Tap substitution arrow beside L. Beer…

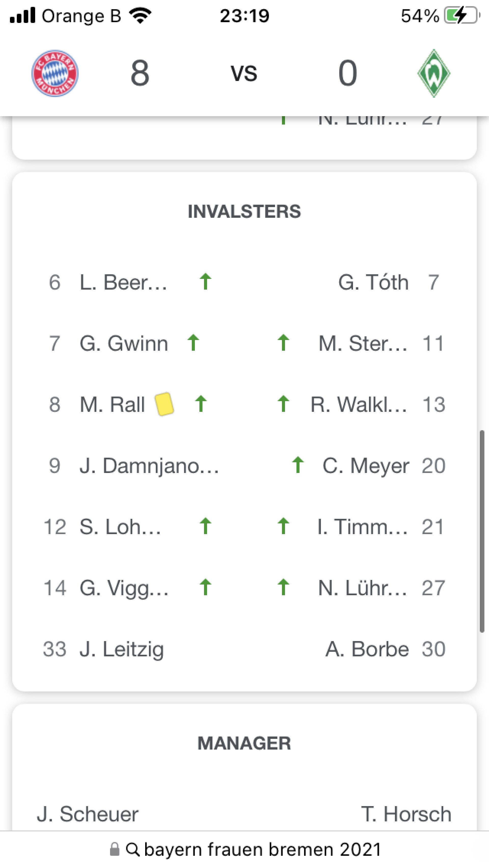[205, 282]
